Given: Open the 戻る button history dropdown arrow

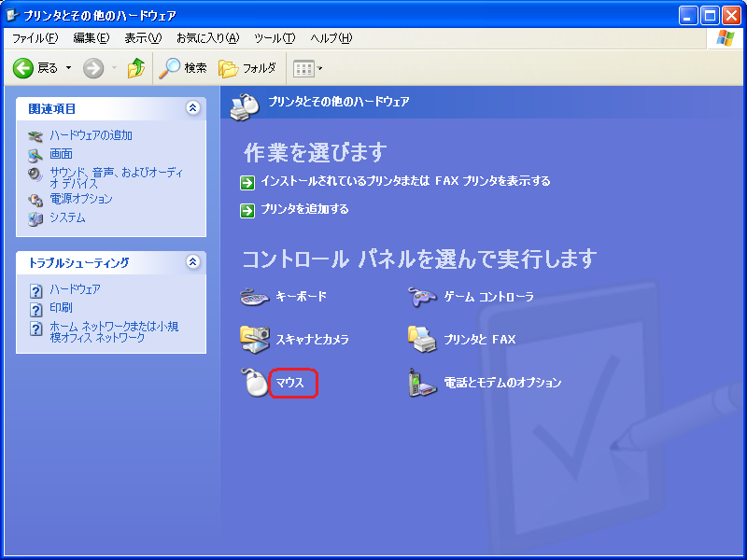Looking at the screenshot, I should coord(68,68).
